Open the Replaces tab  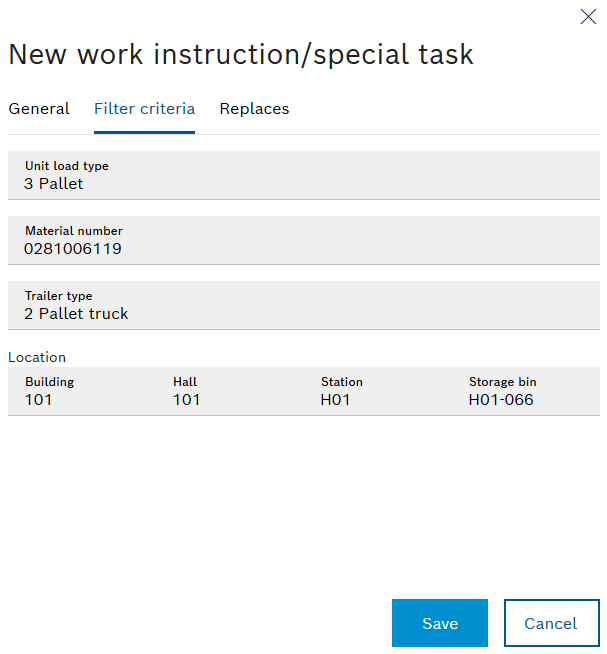point(254,109)
